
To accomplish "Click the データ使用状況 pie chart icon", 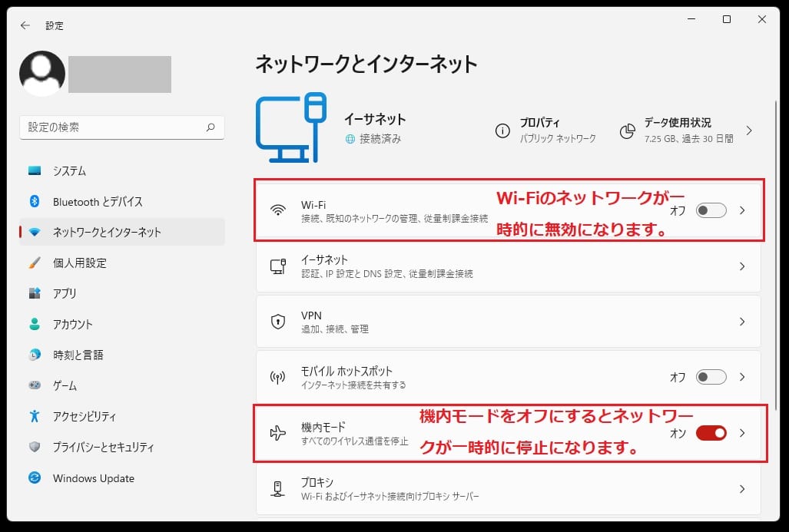I will coord(627,131).
